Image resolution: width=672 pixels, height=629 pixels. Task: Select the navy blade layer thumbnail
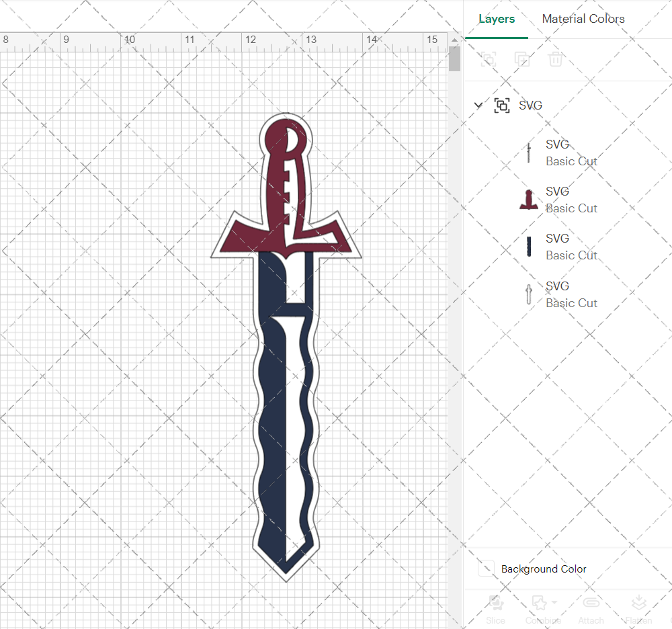click(x=529, y=247)
